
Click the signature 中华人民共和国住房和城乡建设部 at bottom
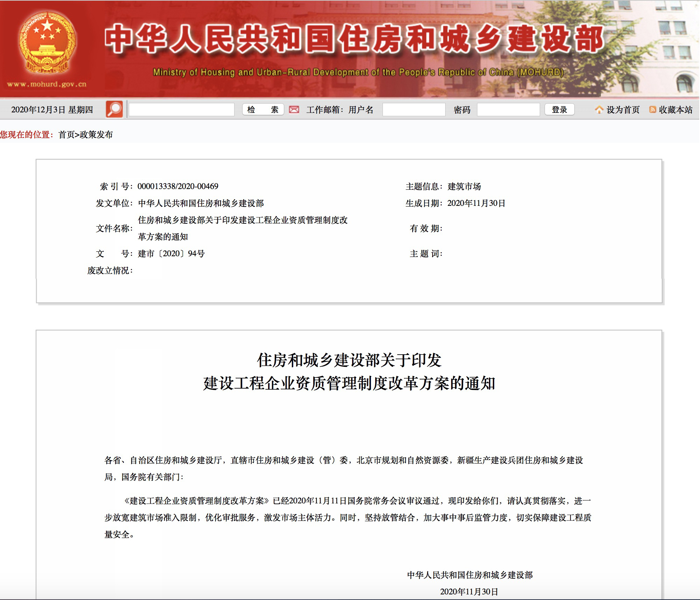(470, 575)
